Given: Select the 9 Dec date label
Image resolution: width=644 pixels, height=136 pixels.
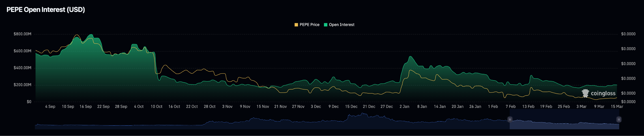Looking at the screenshot, I should [x=334, y=106].
